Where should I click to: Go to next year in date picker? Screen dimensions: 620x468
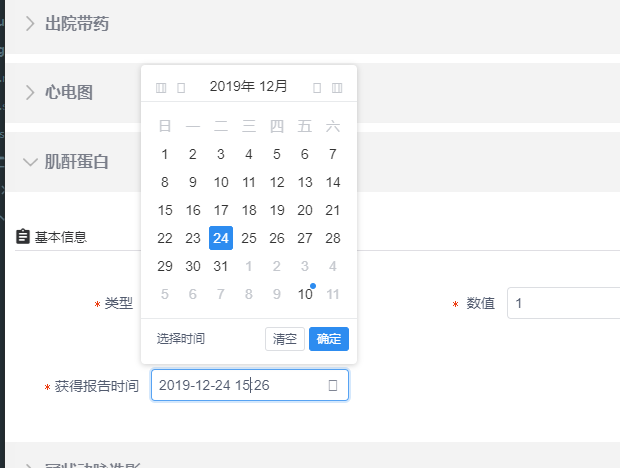(337, 87)
